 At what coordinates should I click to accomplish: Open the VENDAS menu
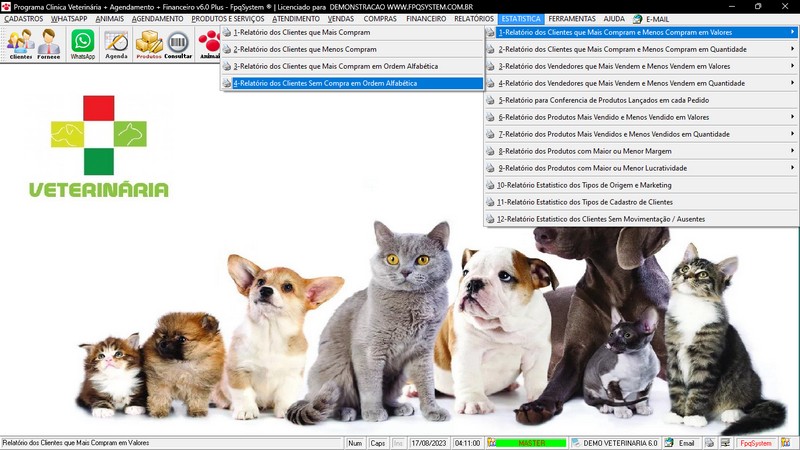coord(341,19)
